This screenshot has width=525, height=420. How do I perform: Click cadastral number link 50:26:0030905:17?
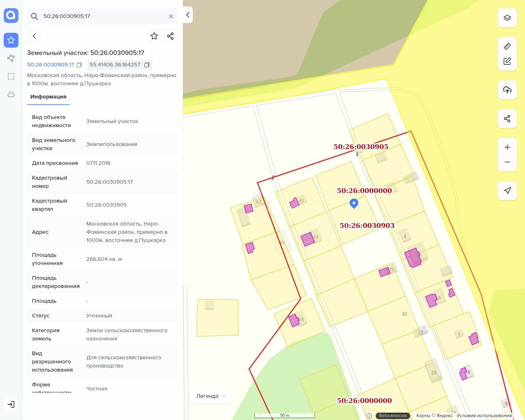coord(50,65)
